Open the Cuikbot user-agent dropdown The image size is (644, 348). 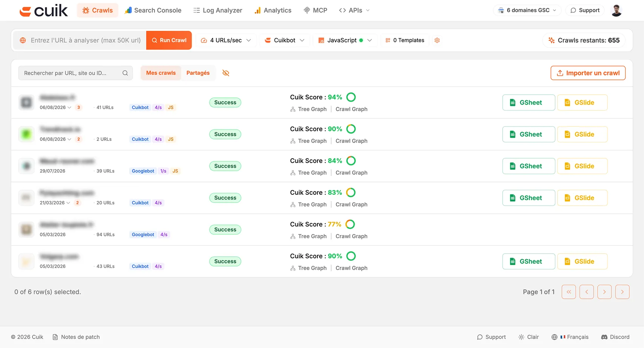[285, 40]
